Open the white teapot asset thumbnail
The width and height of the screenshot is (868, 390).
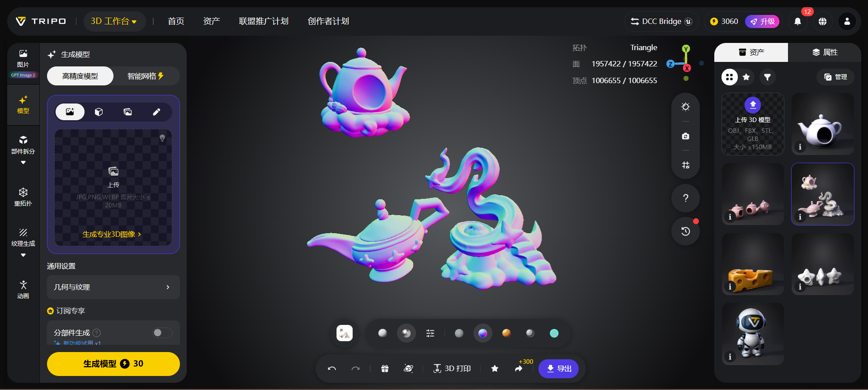click(x=822, y=124)
